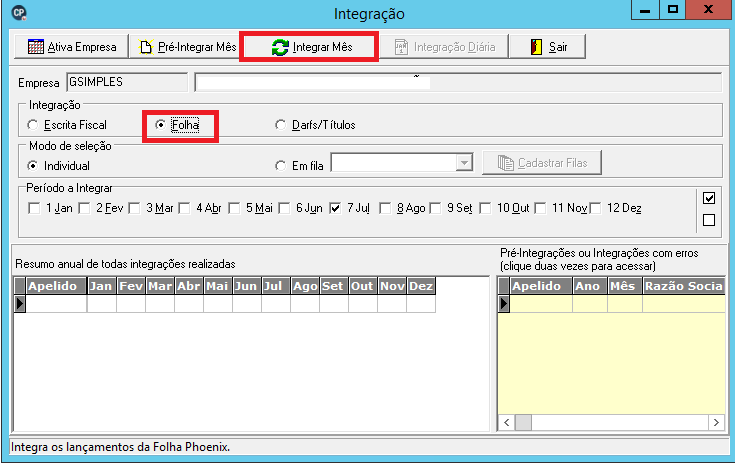This screenshot has height=464, width=735.
Task: Select the row pointer in errors grid
Action: (x=503, y=304)
